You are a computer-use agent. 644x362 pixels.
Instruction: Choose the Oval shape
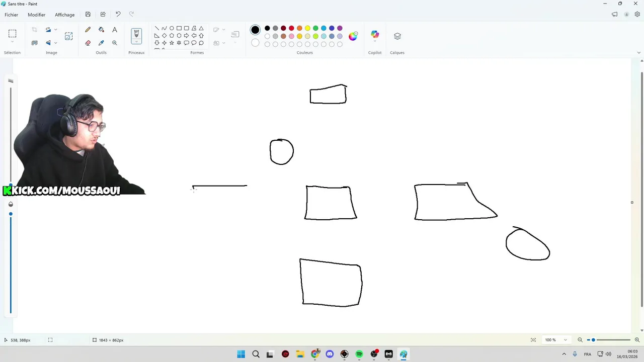tap(172, 28)
